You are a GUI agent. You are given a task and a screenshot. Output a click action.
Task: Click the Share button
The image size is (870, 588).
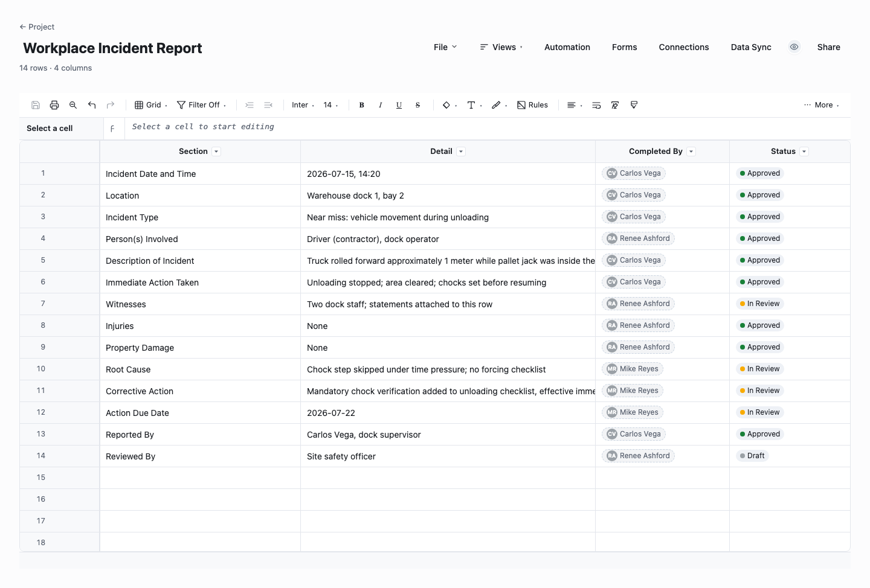point(829,47)
